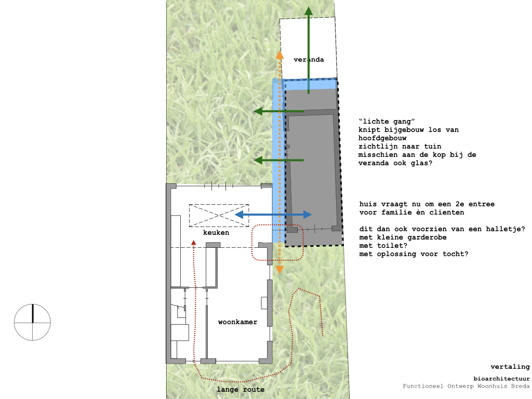Screen dimensions: 532x399
Task: Click the "lichte gang" heading text
Action: tap(387, 122)
